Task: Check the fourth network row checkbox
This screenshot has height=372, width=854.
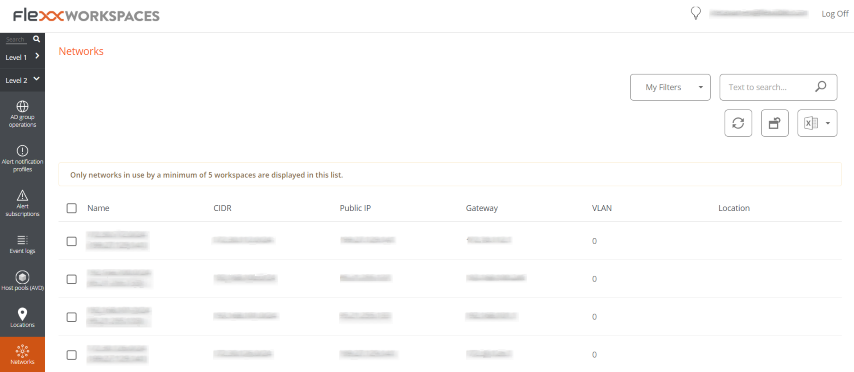Action: [x=71, y=355]
